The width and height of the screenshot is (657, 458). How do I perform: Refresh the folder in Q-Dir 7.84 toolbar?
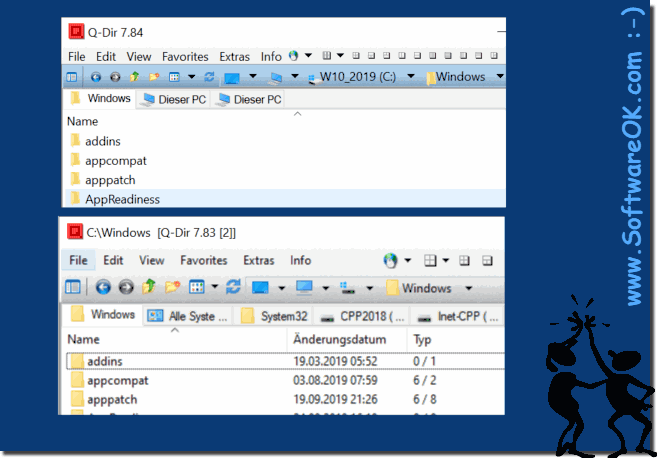209,77
